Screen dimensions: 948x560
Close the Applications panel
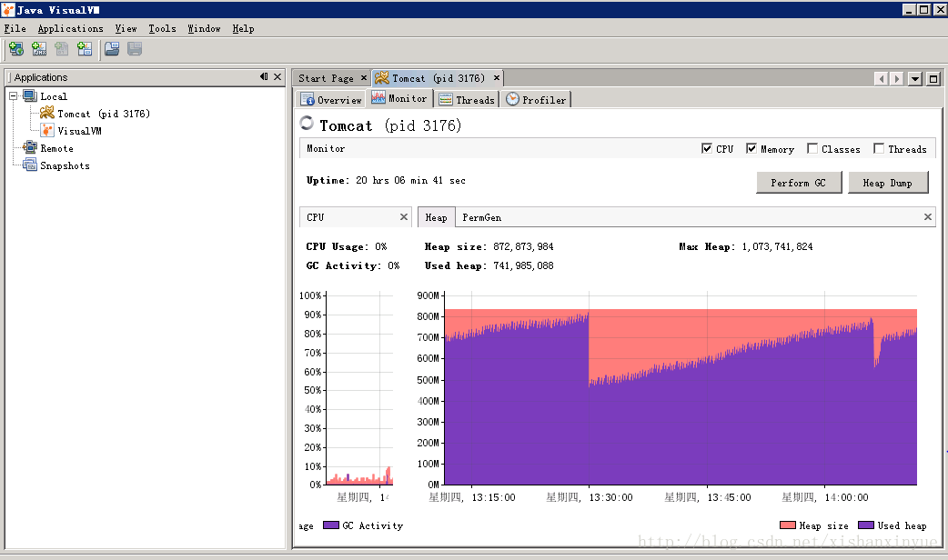(277, 76)
